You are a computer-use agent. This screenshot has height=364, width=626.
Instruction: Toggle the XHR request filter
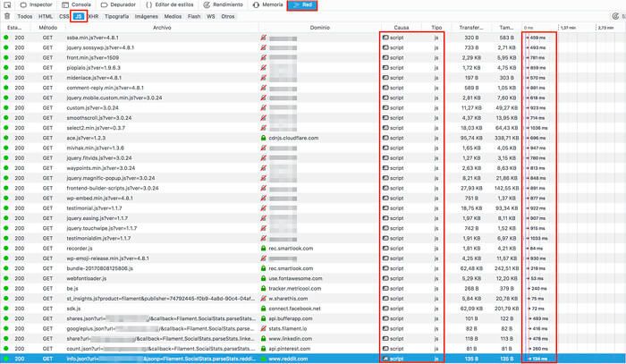(94, 16)
